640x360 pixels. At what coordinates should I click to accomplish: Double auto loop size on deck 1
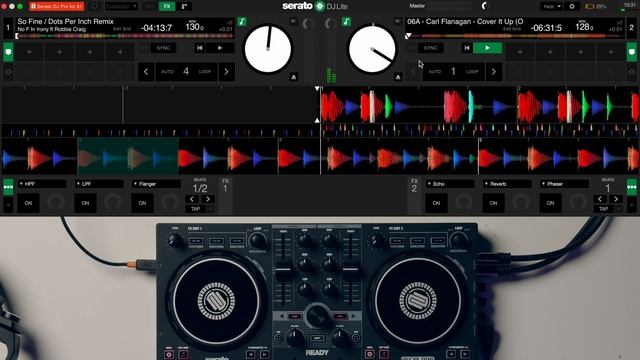click(227, 71)
